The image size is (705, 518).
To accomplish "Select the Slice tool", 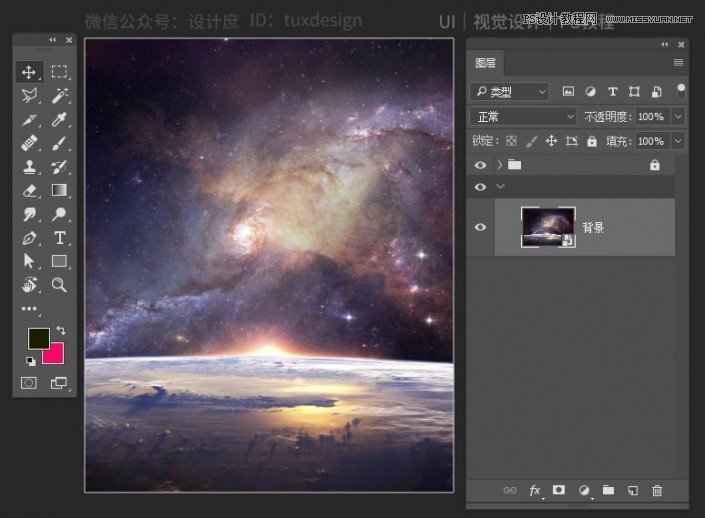I will point(29,120).
